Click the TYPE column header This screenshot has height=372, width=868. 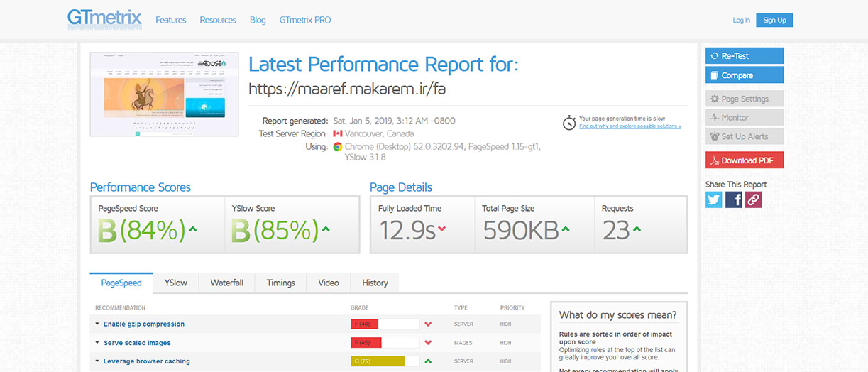point(461,308)
